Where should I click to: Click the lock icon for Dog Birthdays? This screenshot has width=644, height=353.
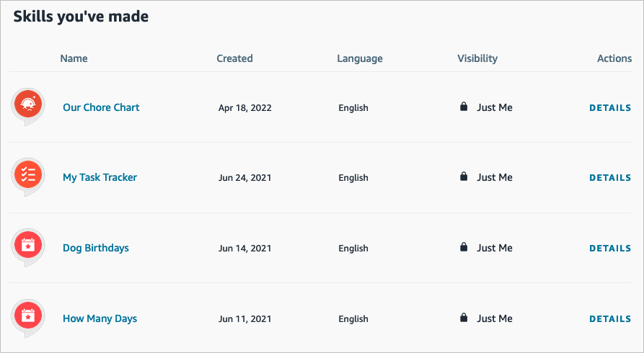(x=464, y=247)
